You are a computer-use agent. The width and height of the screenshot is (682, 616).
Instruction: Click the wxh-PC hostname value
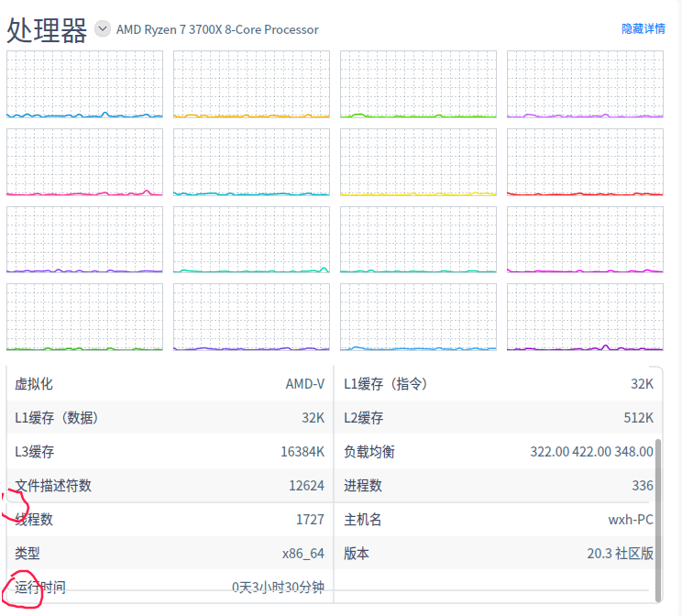(x=631, y=520)
